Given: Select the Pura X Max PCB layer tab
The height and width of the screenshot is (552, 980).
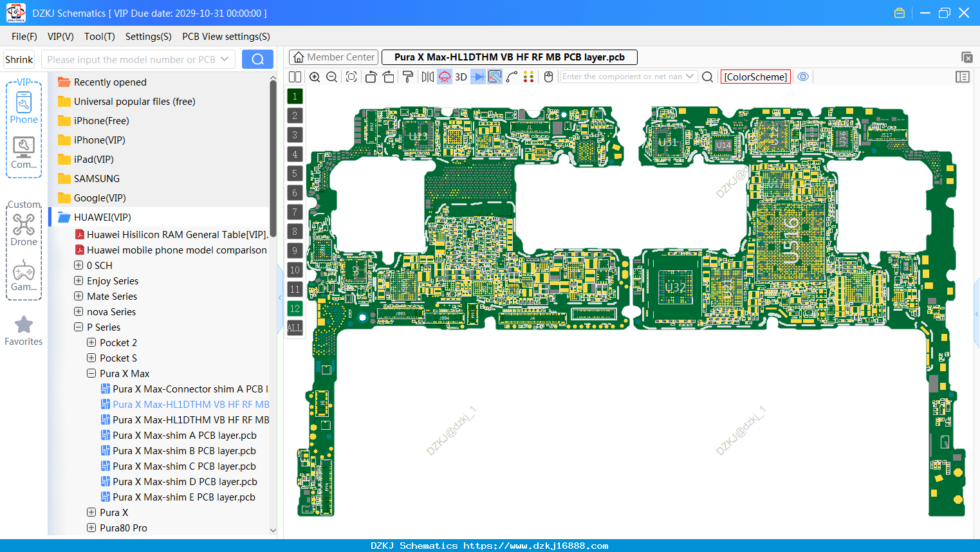Looking at the screenshot, I should (510, 57).
